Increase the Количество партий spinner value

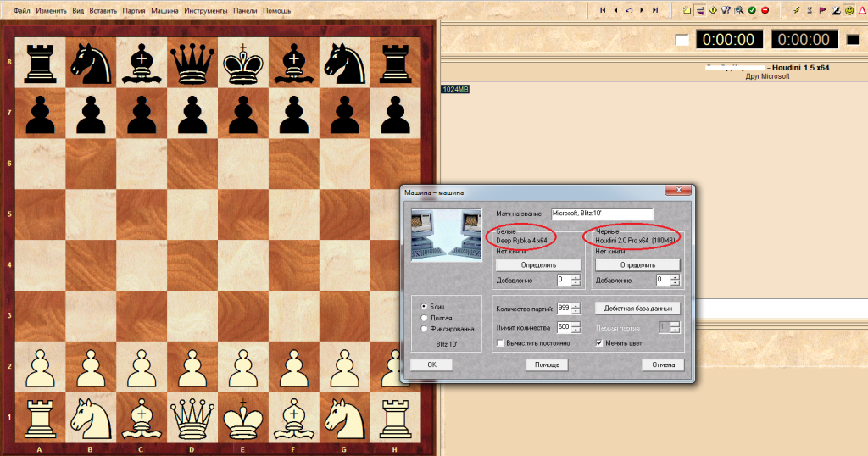[x=576, y=305]
